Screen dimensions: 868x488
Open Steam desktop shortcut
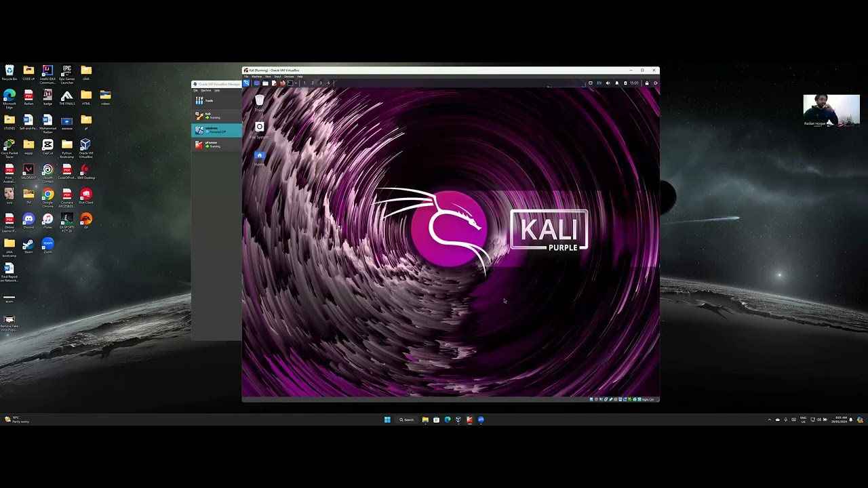28,245
